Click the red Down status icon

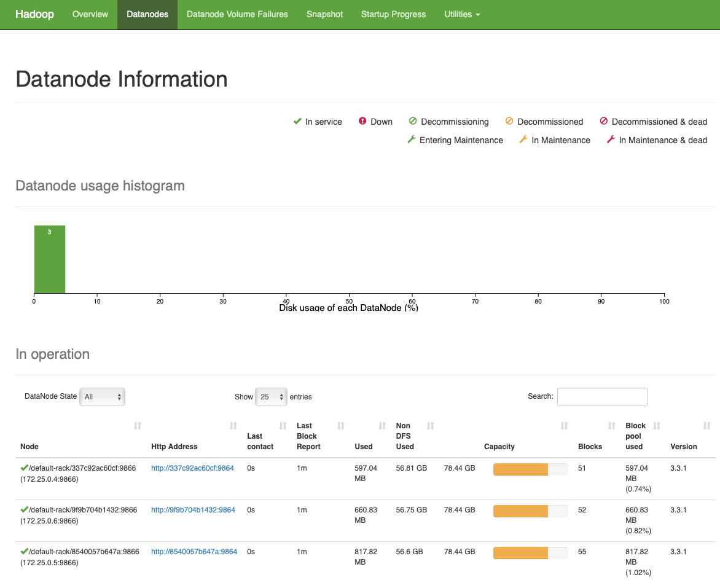click(363, 122)
